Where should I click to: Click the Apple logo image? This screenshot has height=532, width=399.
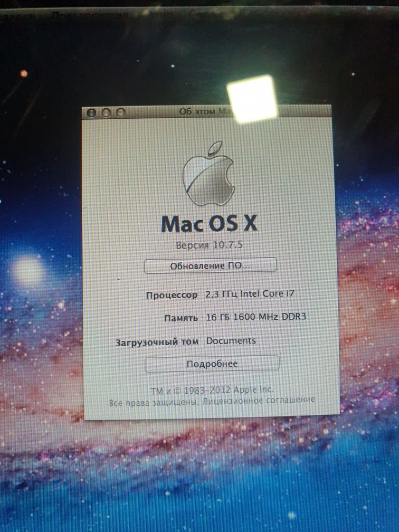point(208,173)
